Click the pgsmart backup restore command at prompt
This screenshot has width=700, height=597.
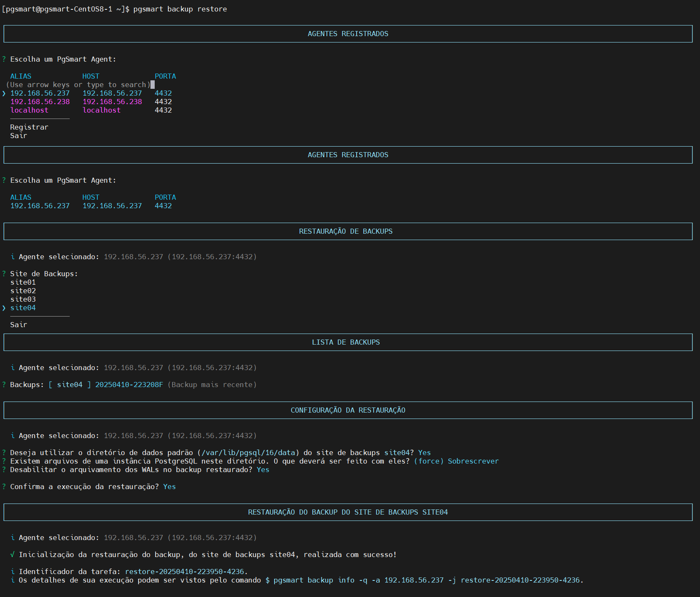tap(180, 9)
